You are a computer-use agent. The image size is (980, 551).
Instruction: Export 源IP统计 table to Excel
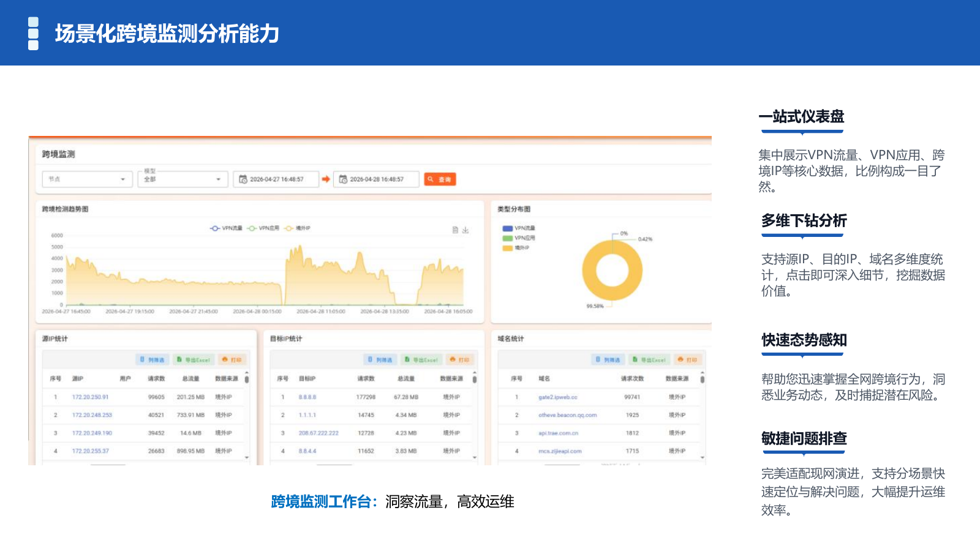pos(193,360)
